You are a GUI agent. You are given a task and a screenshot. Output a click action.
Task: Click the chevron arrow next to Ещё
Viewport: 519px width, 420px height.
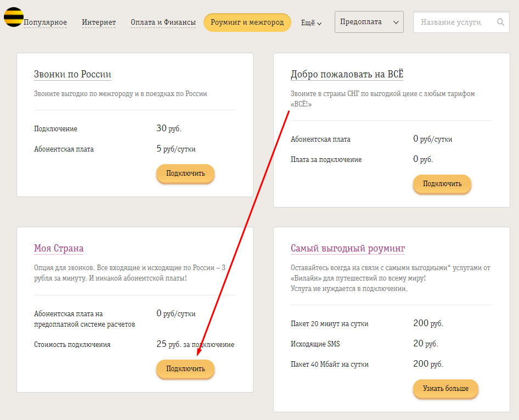(x=319, y=23)
